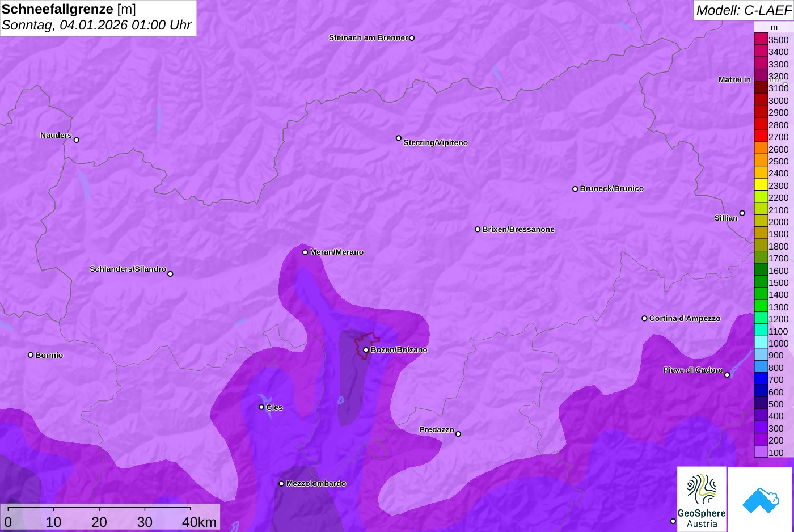This screenshot has width=794, height=532.
Task: Click the blue cloud app logo
Action: (x=761, y=500)
